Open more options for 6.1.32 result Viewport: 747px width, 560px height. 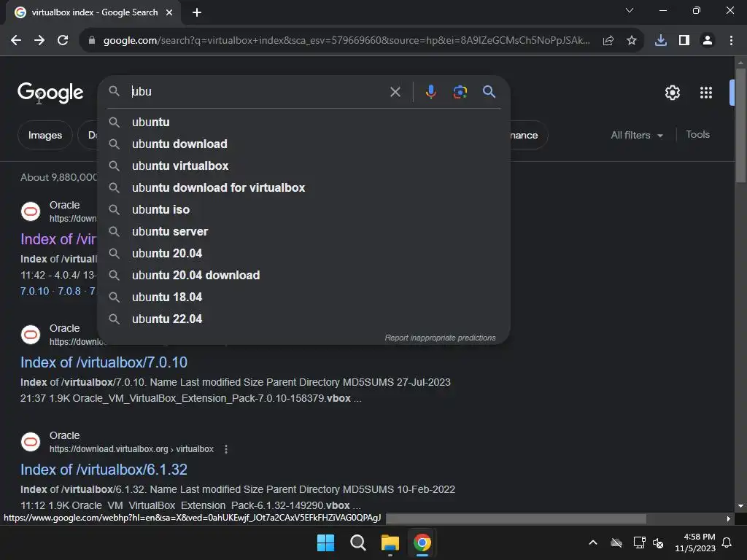(226, 449)
